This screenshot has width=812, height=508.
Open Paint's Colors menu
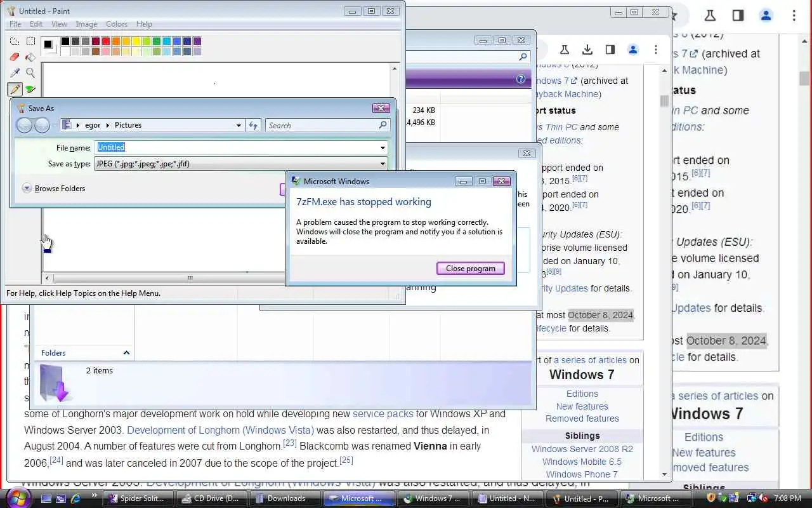117,24
